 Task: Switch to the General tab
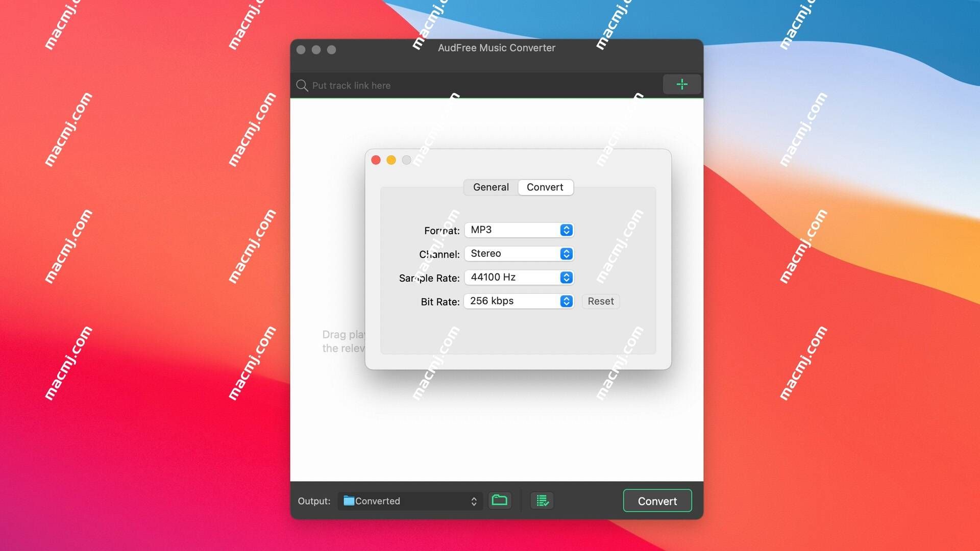pos(491,187)
